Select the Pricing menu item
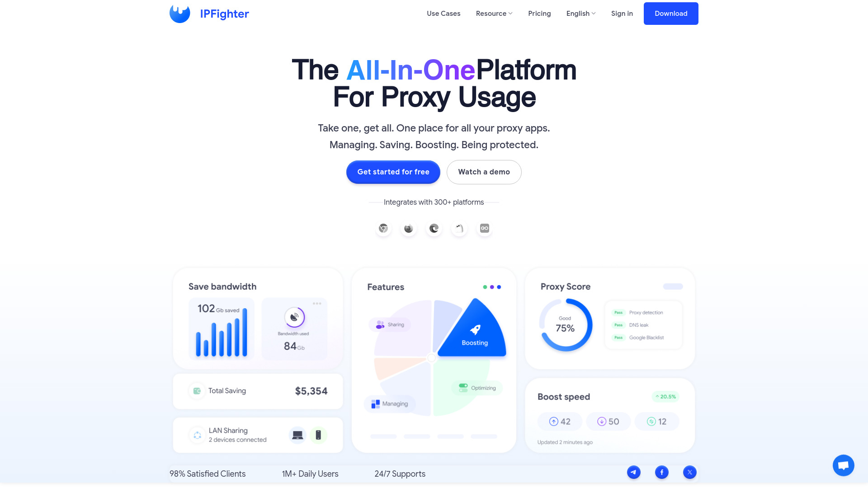Viewport: 868px width, 488px height. (539, 13)
